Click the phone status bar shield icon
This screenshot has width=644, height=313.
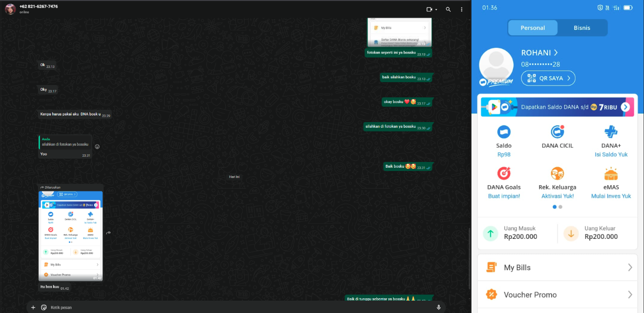coord(600,8)
